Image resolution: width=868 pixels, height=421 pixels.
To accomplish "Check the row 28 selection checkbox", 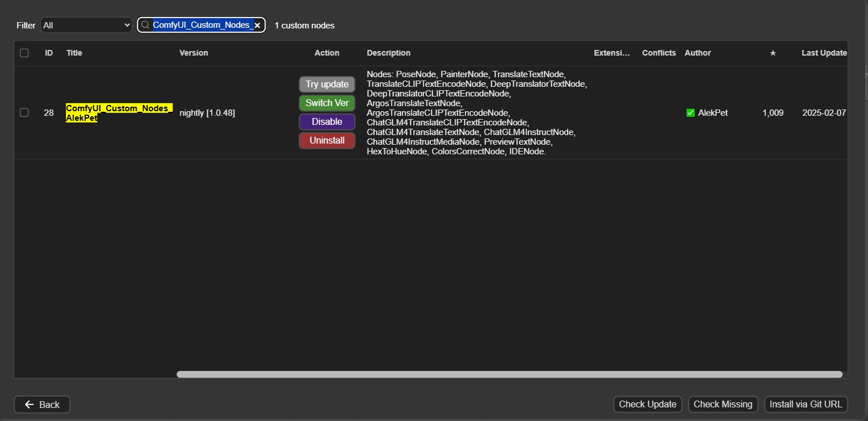I will pos(24,112).
